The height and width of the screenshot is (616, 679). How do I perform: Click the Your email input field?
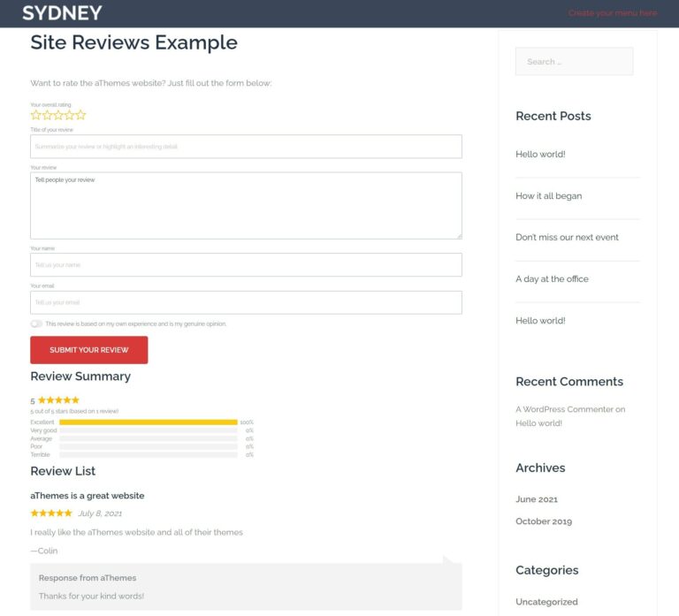point(246,302)
